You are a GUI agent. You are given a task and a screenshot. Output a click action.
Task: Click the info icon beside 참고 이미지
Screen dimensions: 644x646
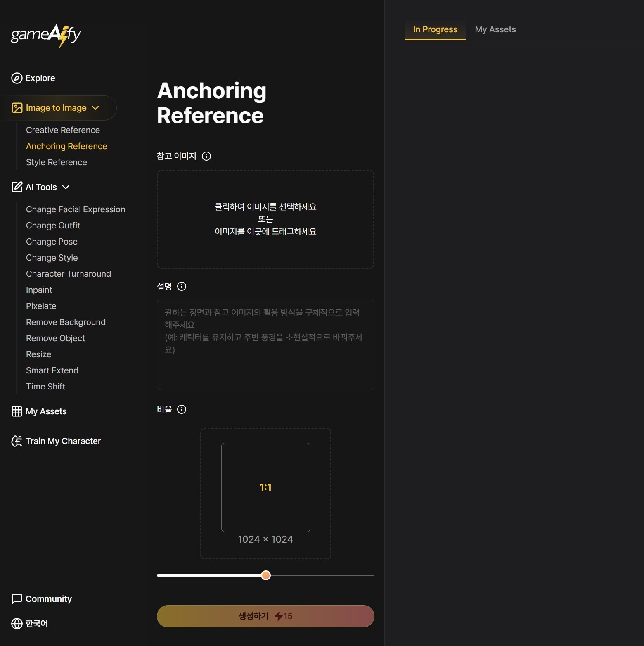[x=206, y=156]
